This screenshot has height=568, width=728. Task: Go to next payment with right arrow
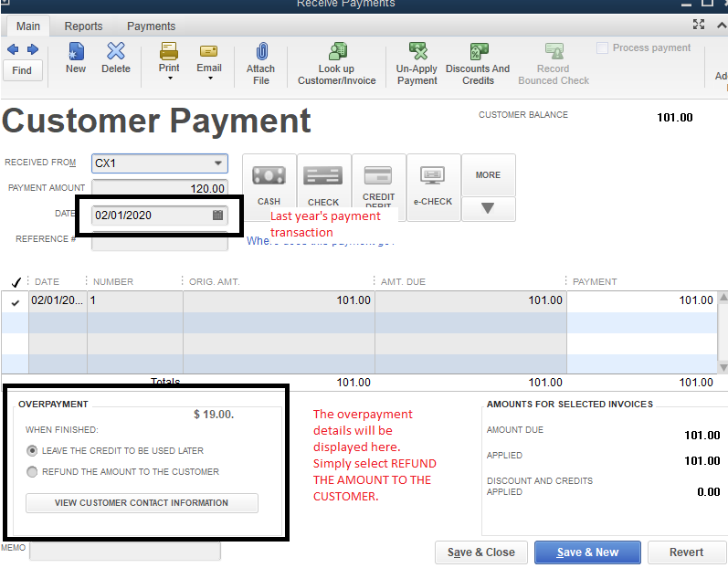tap(33, 49)
